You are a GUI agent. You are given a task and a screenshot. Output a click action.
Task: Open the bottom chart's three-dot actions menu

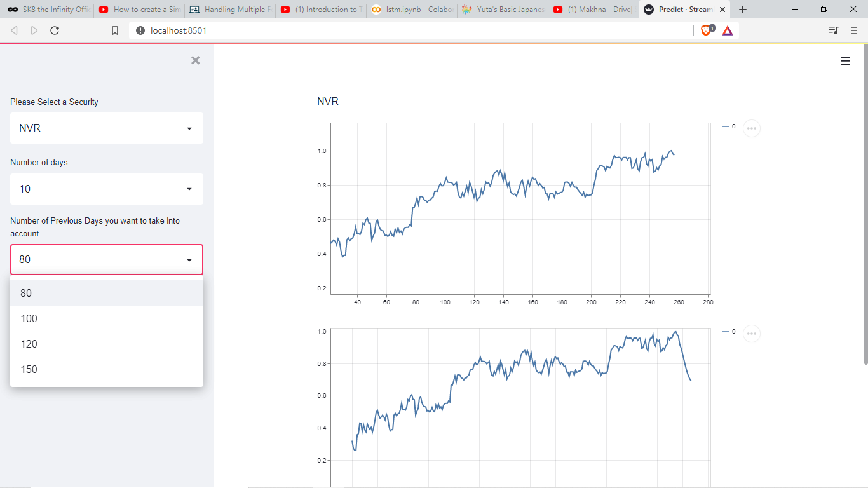click(752, 334)
